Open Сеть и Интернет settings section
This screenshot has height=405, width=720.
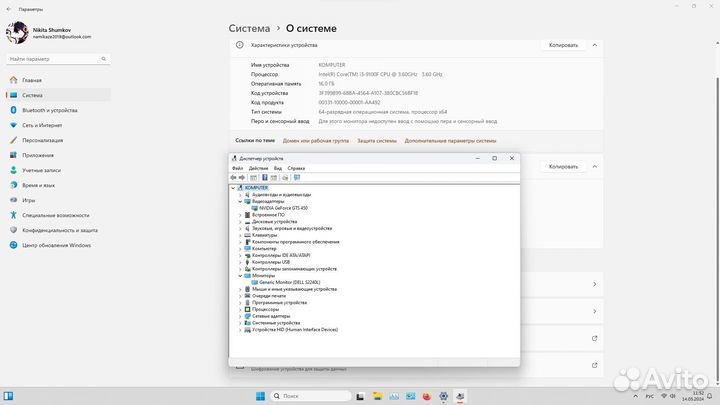tap(42, 125)
